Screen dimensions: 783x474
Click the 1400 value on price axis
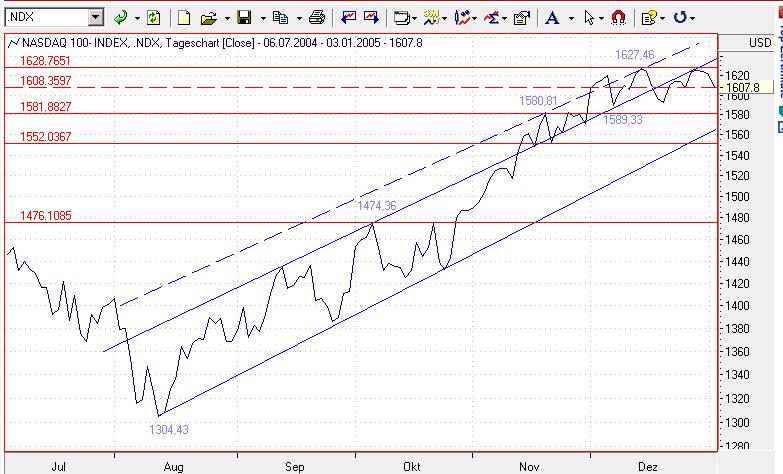coord(737,306)
